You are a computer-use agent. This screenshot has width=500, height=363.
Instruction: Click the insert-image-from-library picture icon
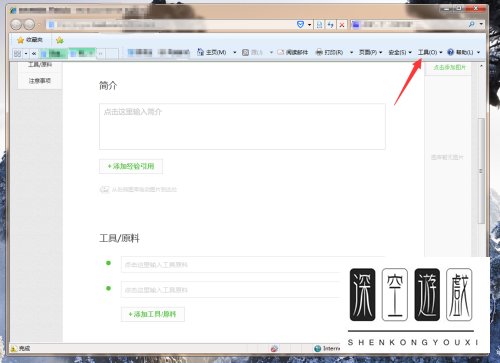tap(104, 189)
